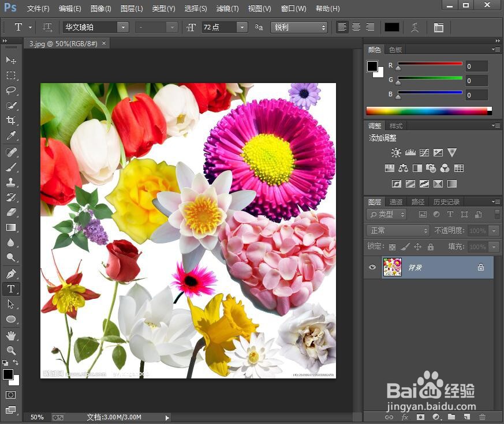Select the Spot Healing Brush tool
Screen dimensions: 504x424
pyautogui.click(x=11, y=152)
